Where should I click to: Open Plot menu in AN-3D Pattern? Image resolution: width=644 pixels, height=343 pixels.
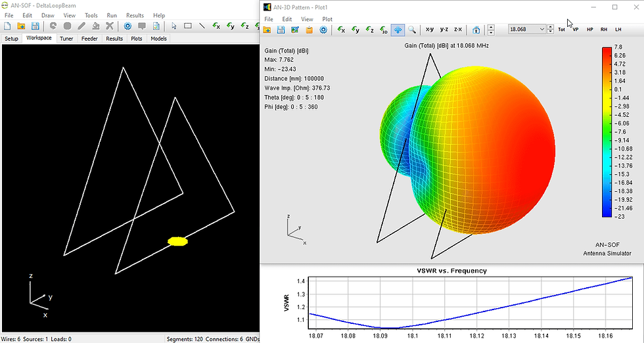(x=327, y=19)
